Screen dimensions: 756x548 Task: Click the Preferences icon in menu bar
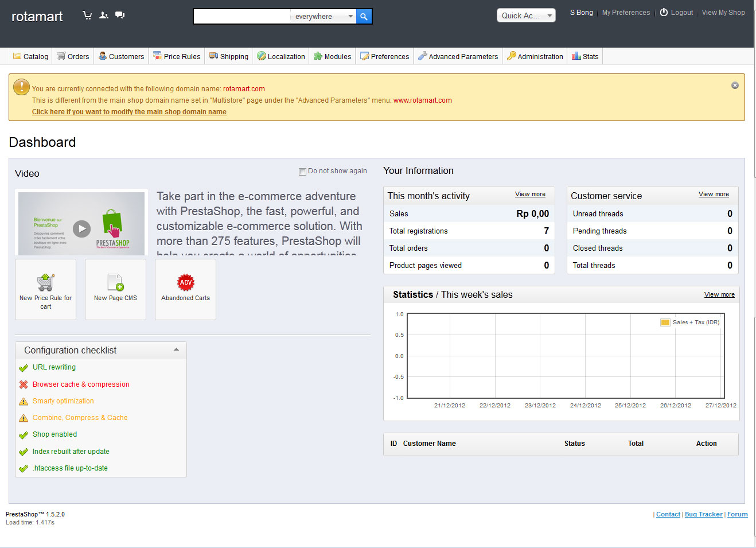click(x=364, y=56)
